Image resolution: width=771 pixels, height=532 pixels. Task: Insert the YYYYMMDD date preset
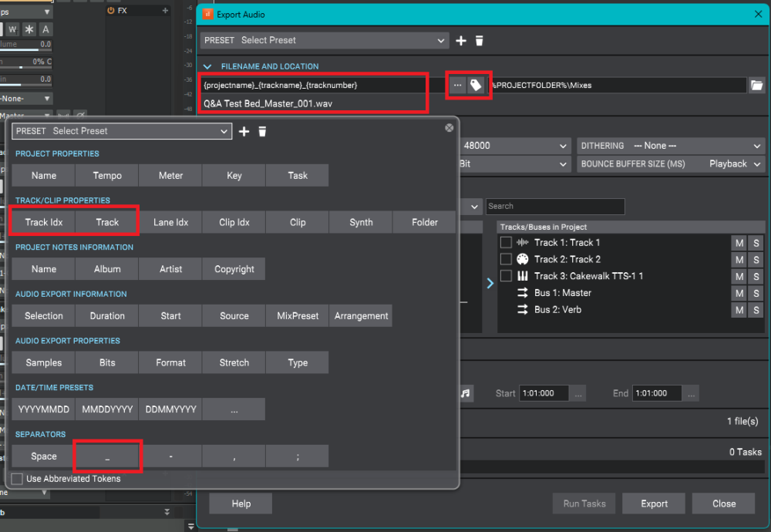(x=44, y=409)
